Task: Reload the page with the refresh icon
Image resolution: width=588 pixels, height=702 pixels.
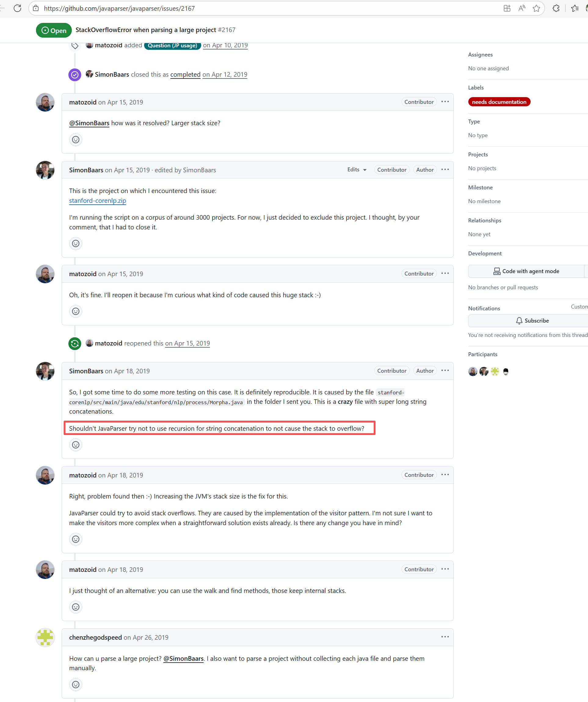Action: click(17, 8)
